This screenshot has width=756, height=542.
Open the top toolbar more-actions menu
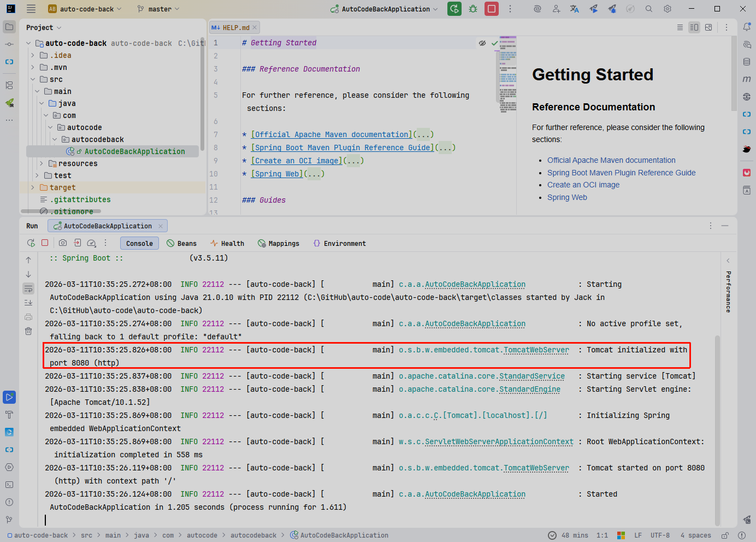510,9
